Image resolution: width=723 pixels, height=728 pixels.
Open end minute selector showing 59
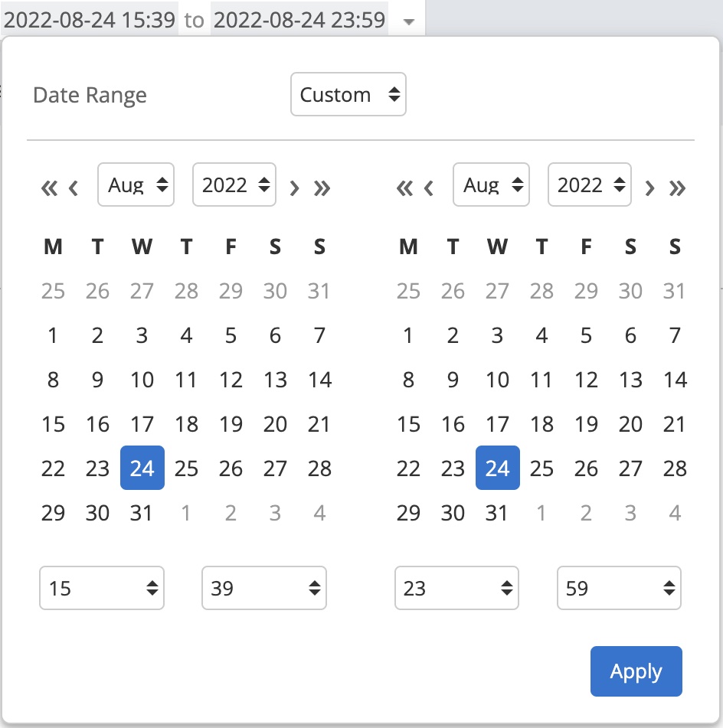tap(619, 588)
